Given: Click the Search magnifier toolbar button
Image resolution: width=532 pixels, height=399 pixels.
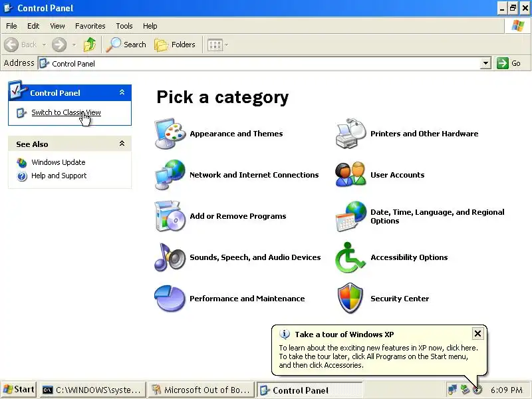Looking at the screenshot, I should [126, 45].
